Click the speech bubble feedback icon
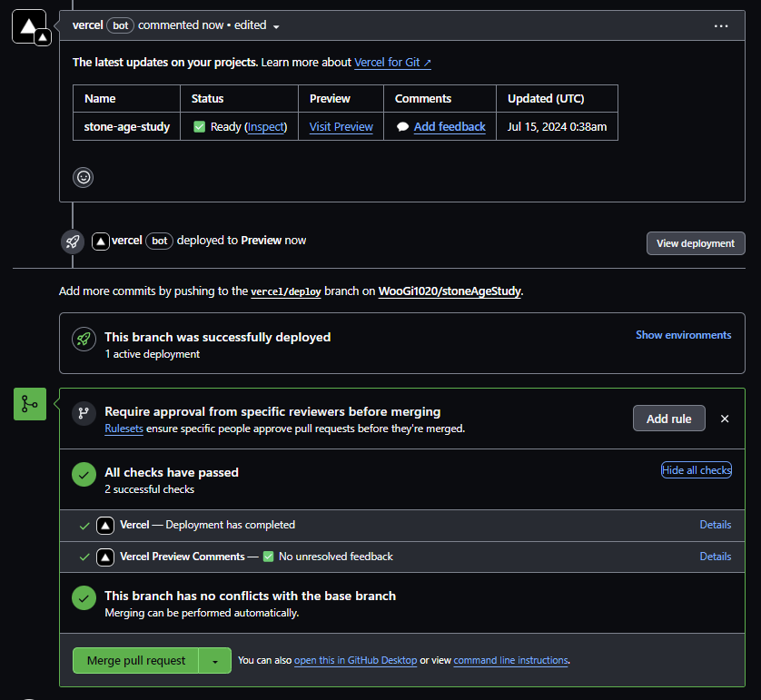 click(x=402, y=127)
